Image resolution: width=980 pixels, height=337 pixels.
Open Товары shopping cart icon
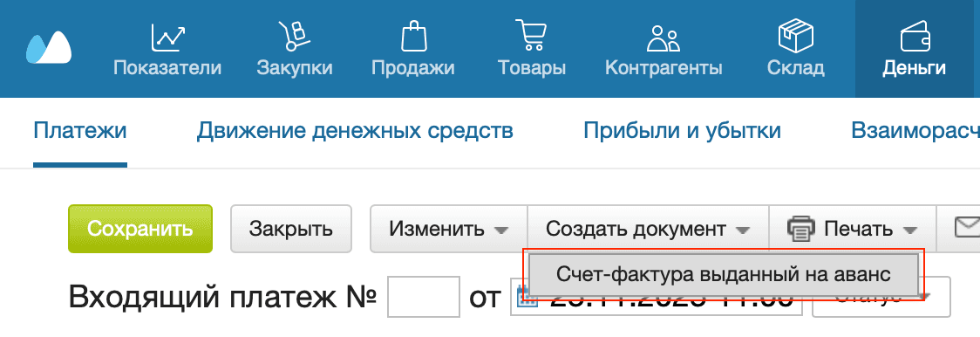coord(531,36)
